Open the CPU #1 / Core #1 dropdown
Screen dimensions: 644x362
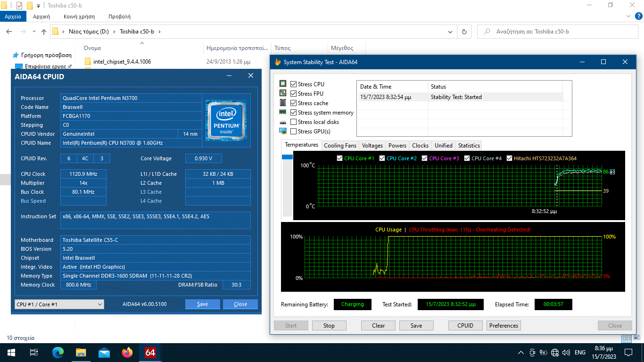pyautogui.click(x=59, y=304)
